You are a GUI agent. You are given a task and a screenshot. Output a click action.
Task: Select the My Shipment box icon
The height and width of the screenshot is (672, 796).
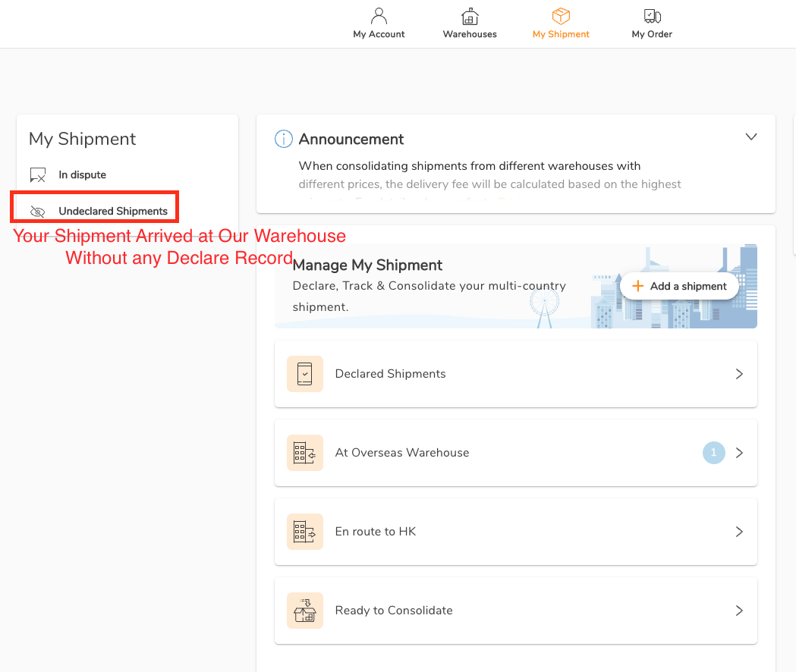tap(561, 16)
